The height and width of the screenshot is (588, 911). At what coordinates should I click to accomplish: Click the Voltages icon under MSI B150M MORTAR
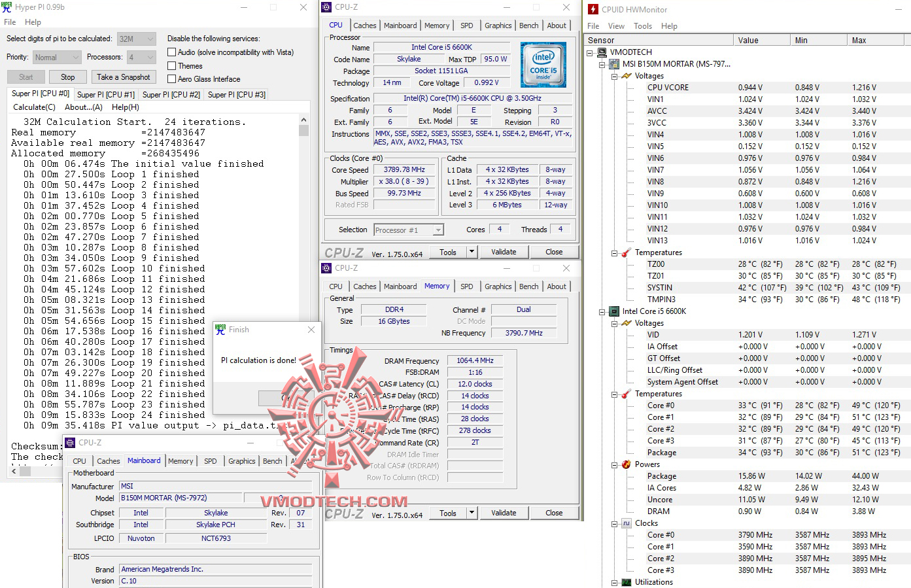(x=627, y=76)
